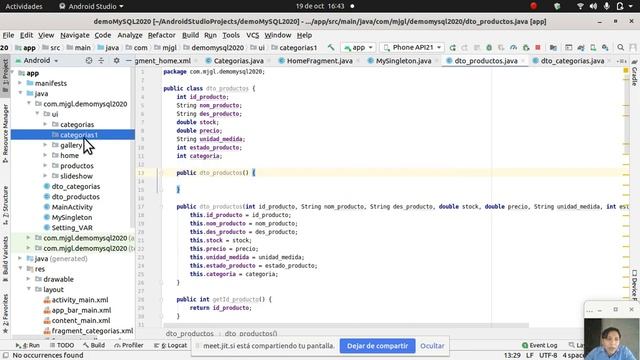Click the Collapse All icon in Project panel
Image resolution: width=640 pixels, height=360 pixels.
click(x=101, y=60)
